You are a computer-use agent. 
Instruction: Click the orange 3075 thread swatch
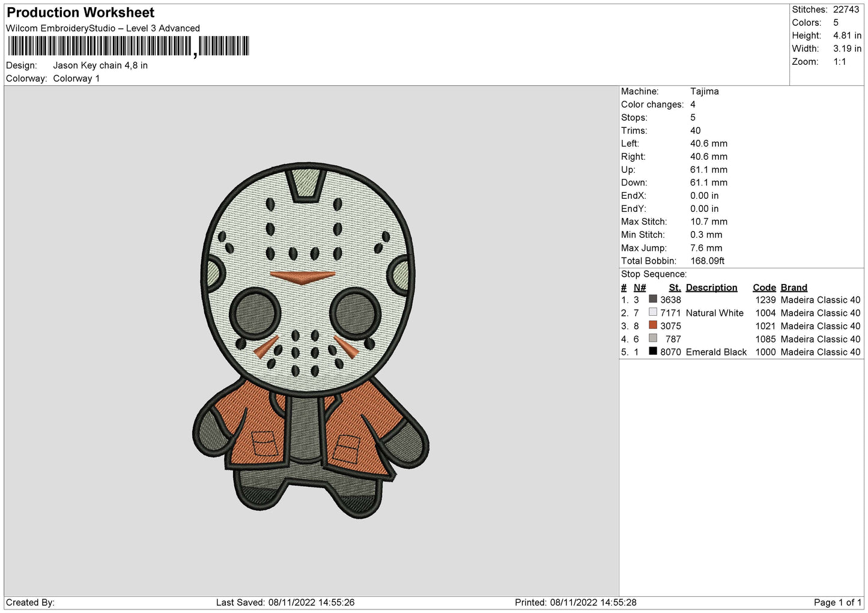pos(653,325)
